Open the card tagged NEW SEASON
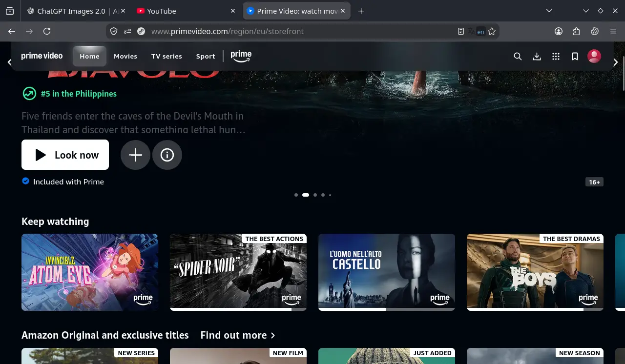 (x=535, y=356)
